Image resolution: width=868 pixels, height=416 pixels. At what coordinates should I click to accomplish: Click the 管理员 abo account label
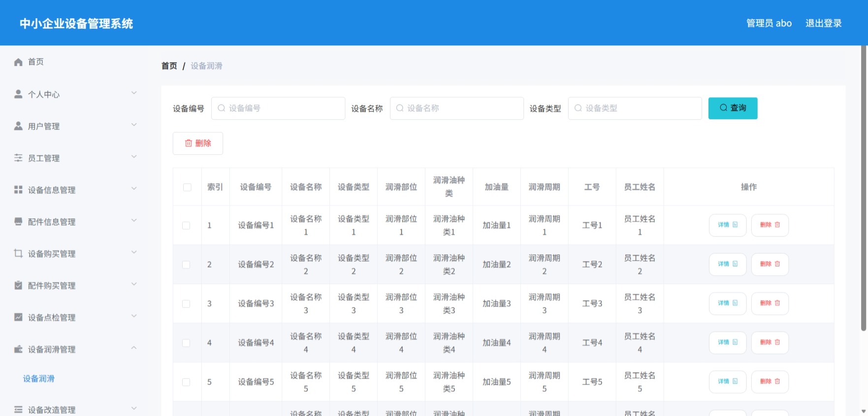pos(769,23)
